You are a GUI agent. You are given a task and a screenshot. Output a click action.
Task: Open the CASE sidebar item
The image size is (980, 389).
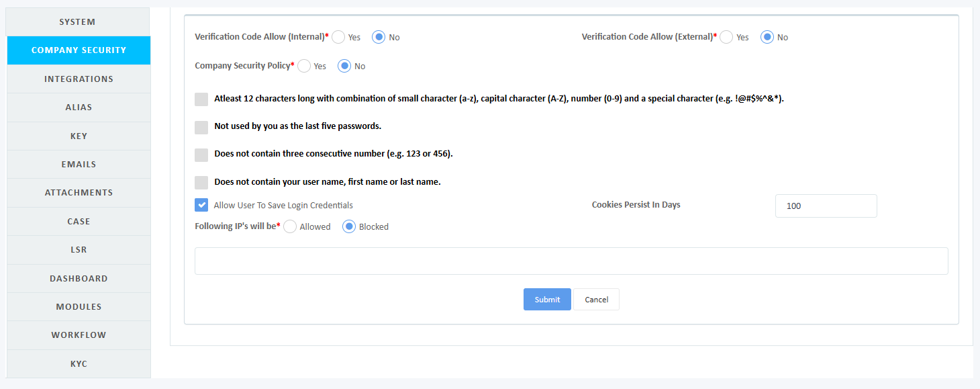click(79, 222)
